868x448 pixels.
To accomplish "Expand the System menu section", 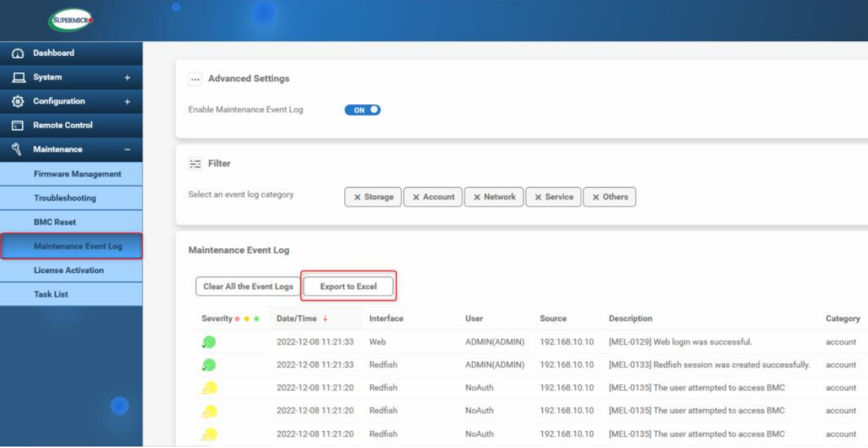I will coord(126,77).
